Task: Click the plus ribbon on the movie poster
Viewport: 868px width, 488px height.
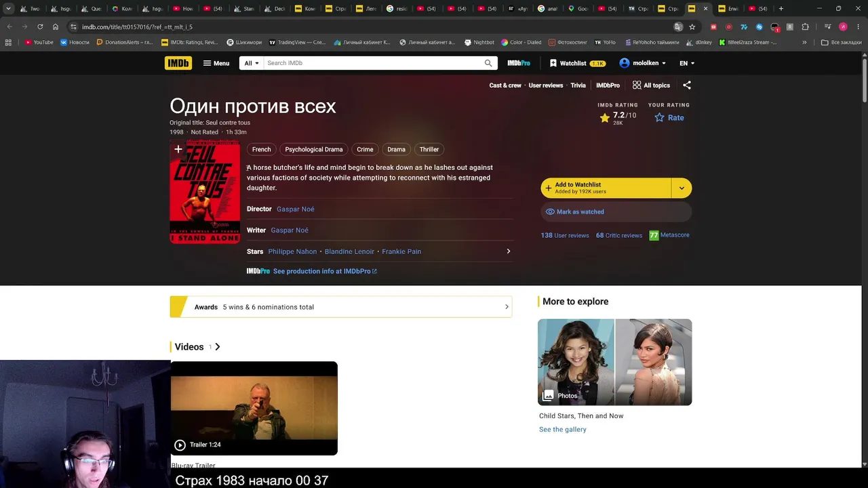Action: tap(178, 149)
